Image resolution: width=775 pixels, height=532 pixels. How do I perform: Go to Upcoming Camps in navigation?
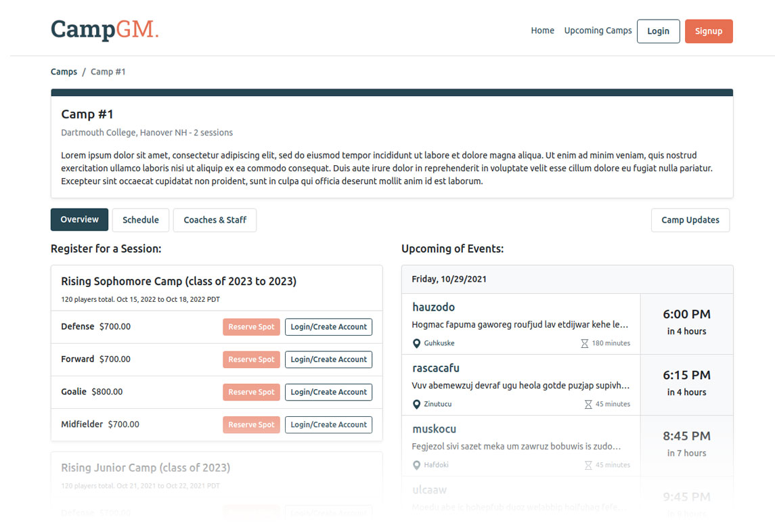(x=598, y=30)
